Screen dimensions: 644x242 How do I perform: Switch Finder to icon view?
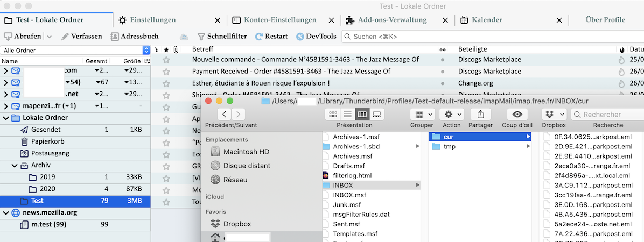tap(333, 114)
